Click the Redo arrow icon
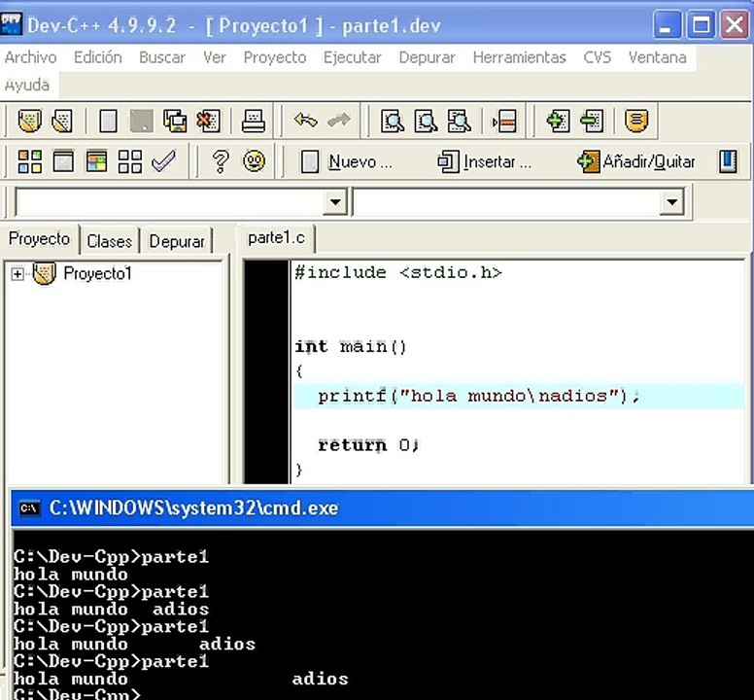Screen dimensions: 754x700 coord(339,120)
